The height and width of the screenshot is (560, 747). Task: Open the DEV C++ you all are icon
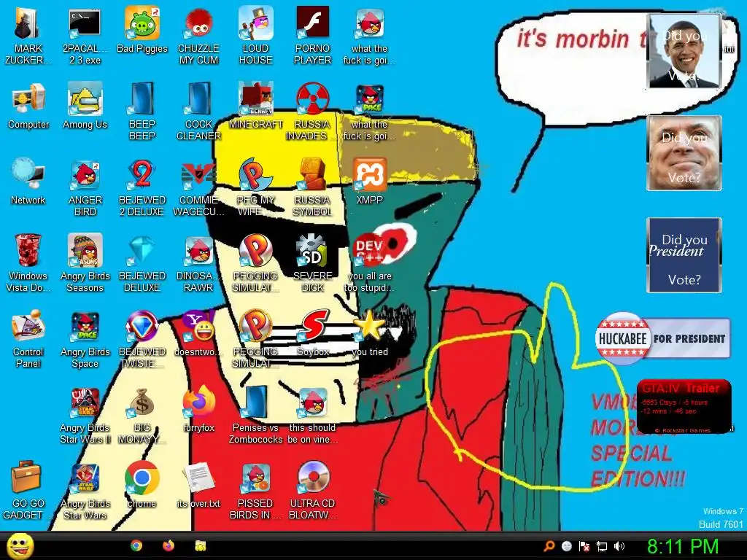369,263
